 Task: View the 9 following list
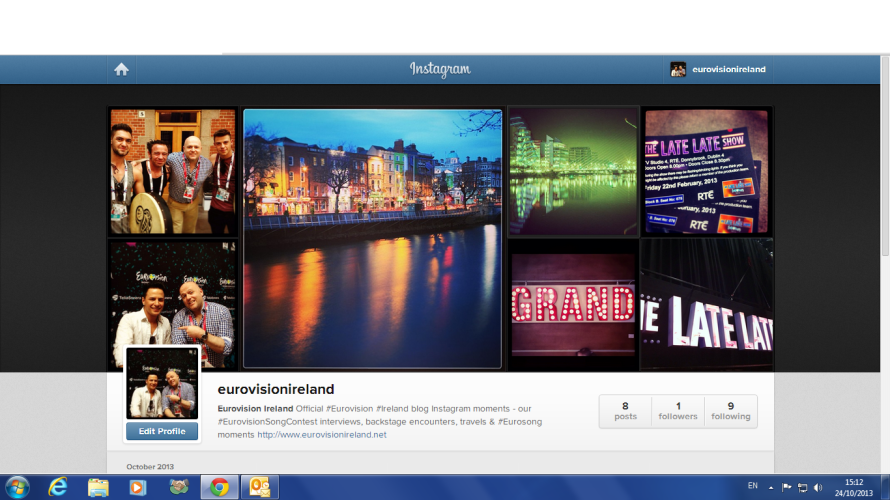(731, 411)
